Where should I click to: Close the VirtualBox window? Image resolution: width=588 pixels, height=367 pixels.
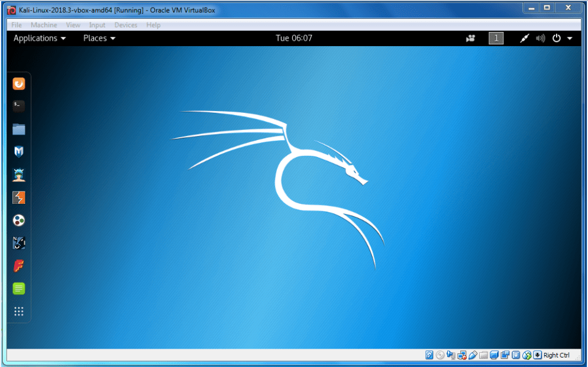pyautogui.click(x=568, y=8)
